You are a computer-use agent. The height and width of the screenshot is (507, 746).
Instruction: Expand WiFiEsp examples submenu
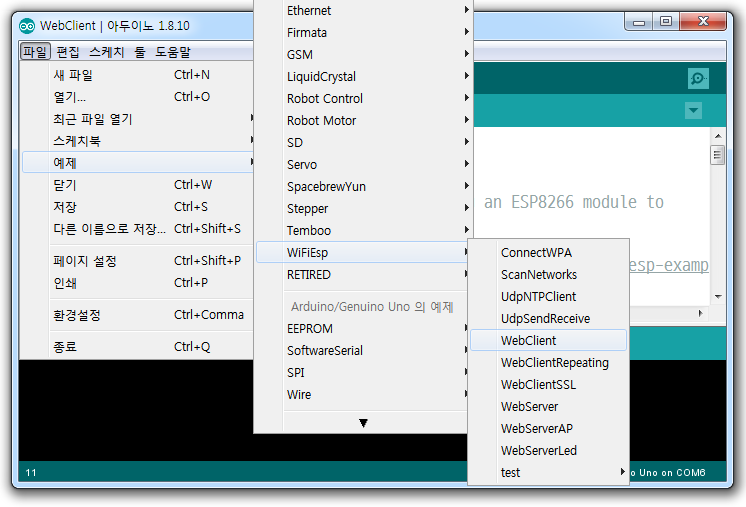[x=364, y=252]
